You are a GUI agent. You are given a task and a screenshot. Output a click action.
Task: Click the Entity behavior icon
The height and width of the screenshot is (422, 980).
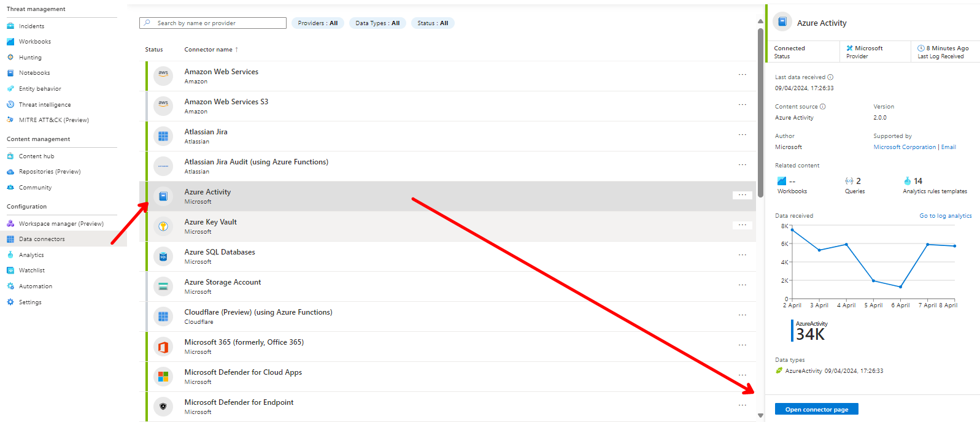[x=10, y=88]
